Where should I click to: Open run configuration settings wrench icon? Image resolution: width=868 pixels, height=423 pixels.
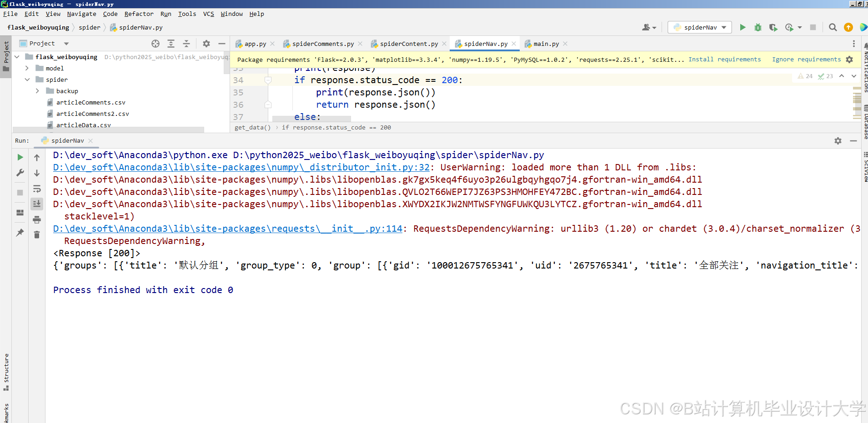(20, 173)
